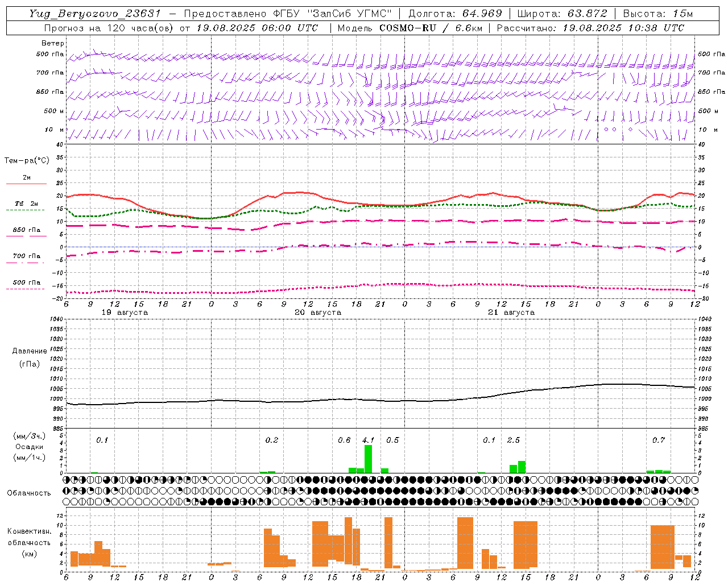Select the elevation text Высота: 15м
This screenshot has height=582, width=728.
[658, 14]
